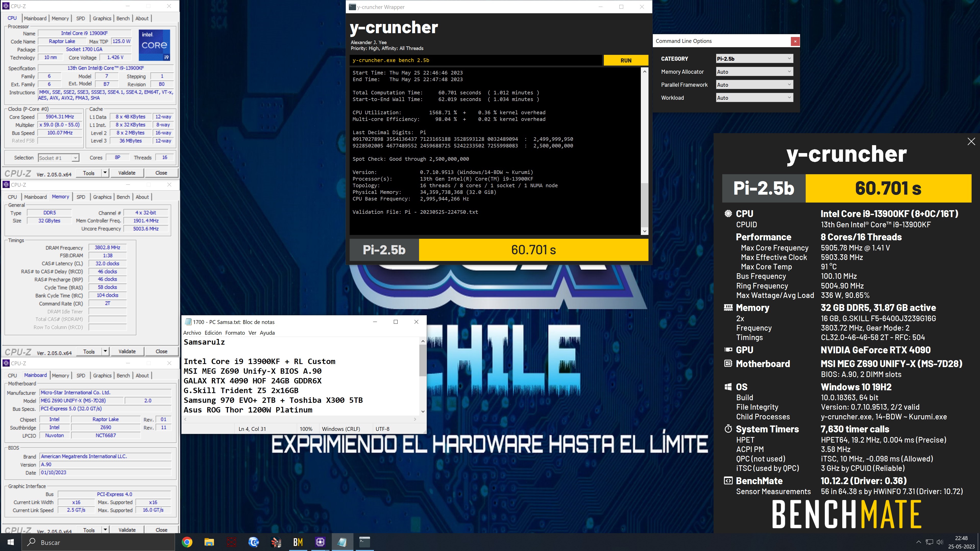Open the Windows Start menu
The height and width of the screenshot is (551, 980).
pos(10,542)
